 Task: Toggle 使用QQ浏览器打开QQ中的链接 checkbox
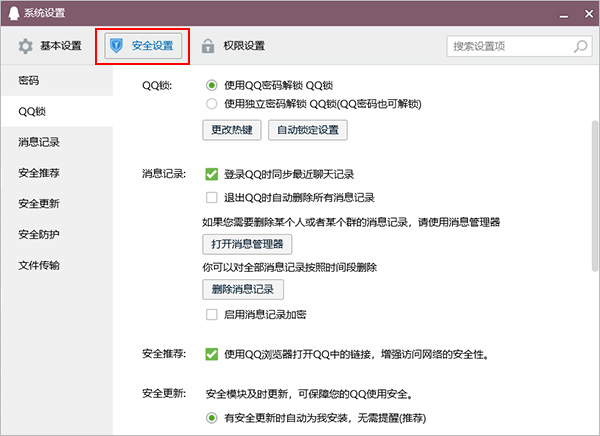tap(212, 354)
